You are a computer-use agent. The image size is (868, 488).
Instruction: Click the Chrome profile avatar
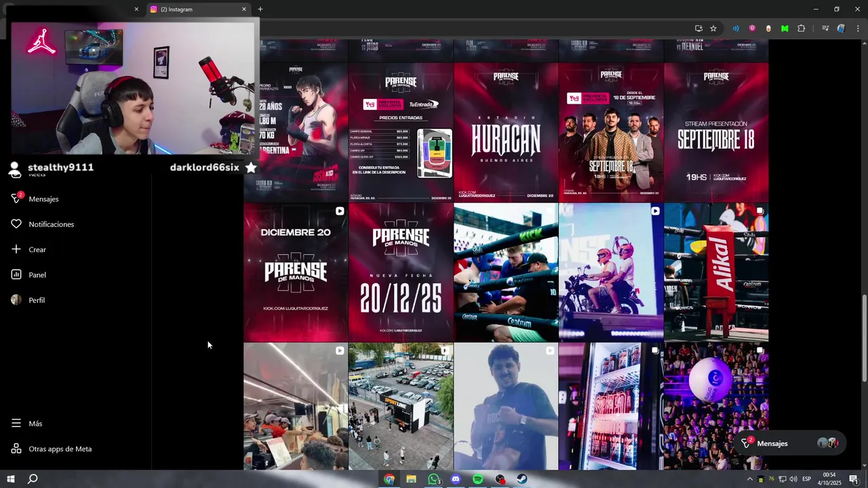[x=842, y=28]
